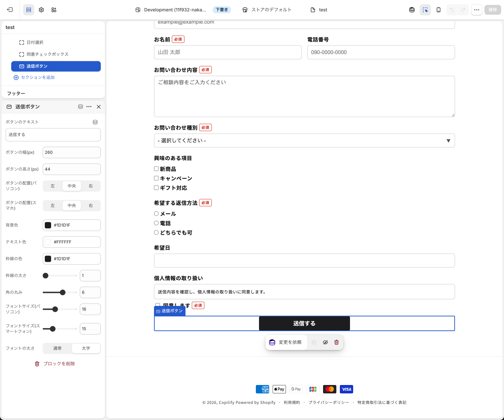Open 特定商取引法に基づく表記 footer link
504x420 pixels.
click(382, 402)
